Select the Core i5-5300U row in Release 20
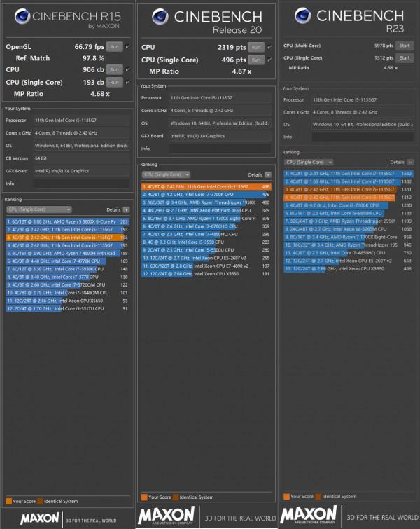The height and width of the screenshot is (529, 420). coord(206,250)
